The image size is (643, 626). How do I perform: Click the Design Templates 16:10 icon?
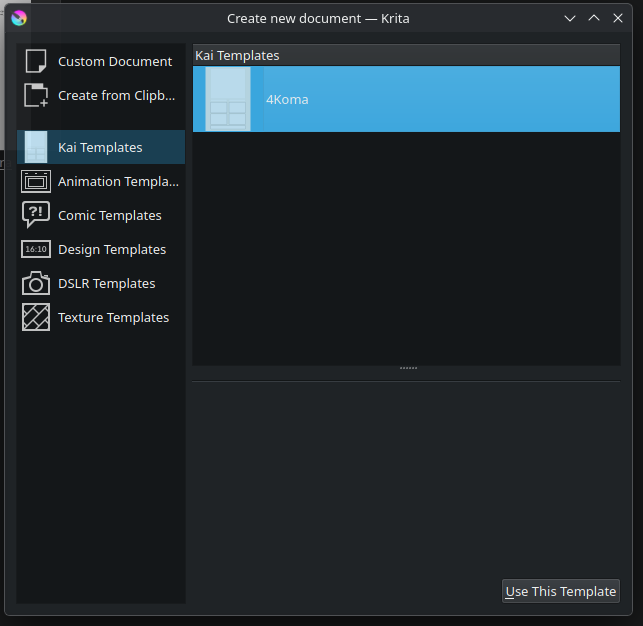coord(36,249)
